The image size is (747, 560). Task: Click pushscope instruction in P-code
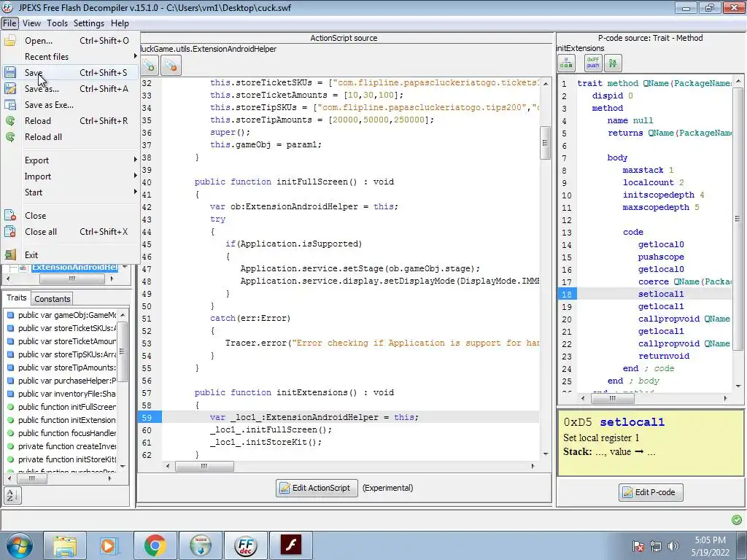pyautogui.click(x=661, y=257)
